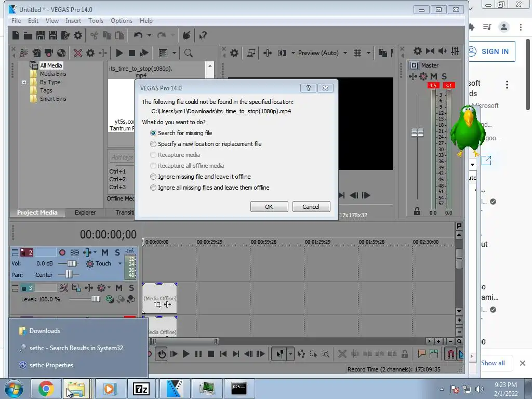Click the timeline Pause button
This screenshot has width=532, height=399.
click(x=198, y=354)
